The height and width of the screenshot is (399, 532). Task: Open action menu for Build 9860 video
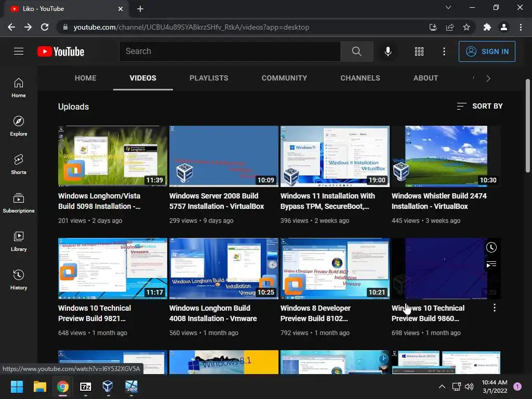495,308
